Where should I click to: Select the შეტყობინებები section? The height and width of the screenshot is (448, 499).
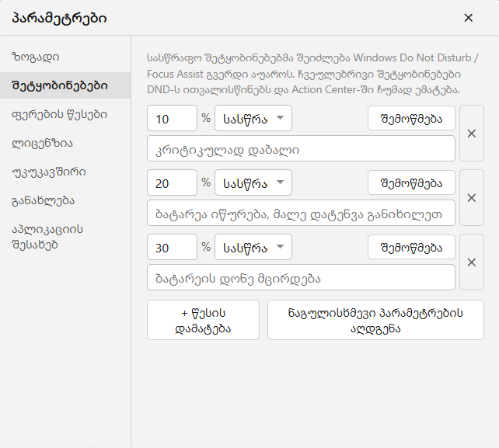point(65,85)
